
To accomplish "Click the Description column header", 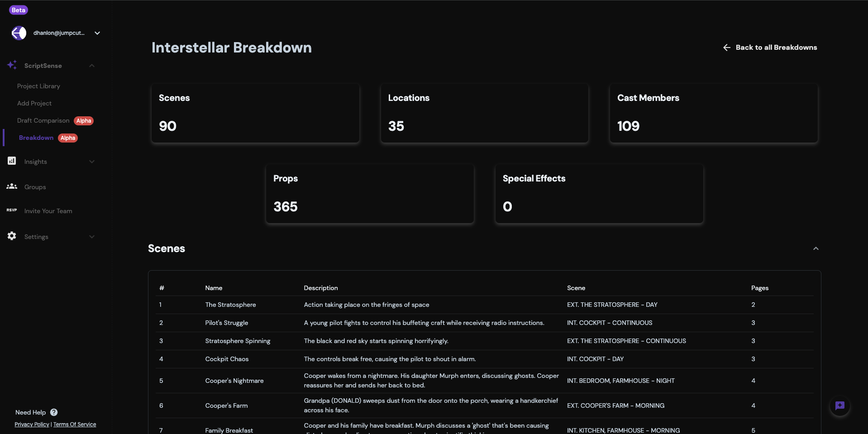I will (321, 288).
